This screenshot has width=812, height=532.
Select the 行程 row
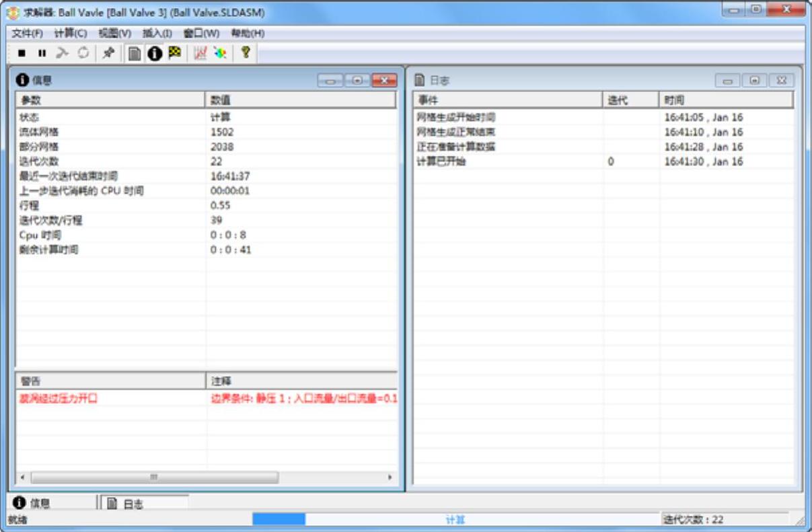point(206,205)
